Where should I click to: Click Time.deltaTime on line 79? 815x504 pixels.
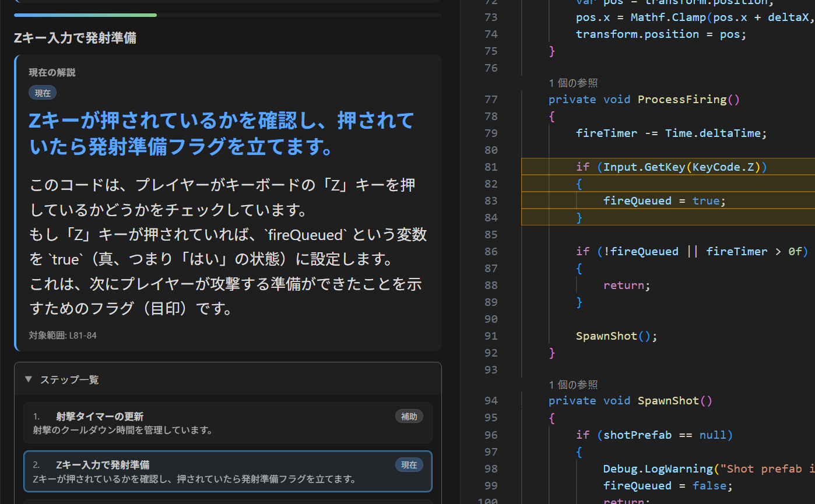click(x=716, y=133)
